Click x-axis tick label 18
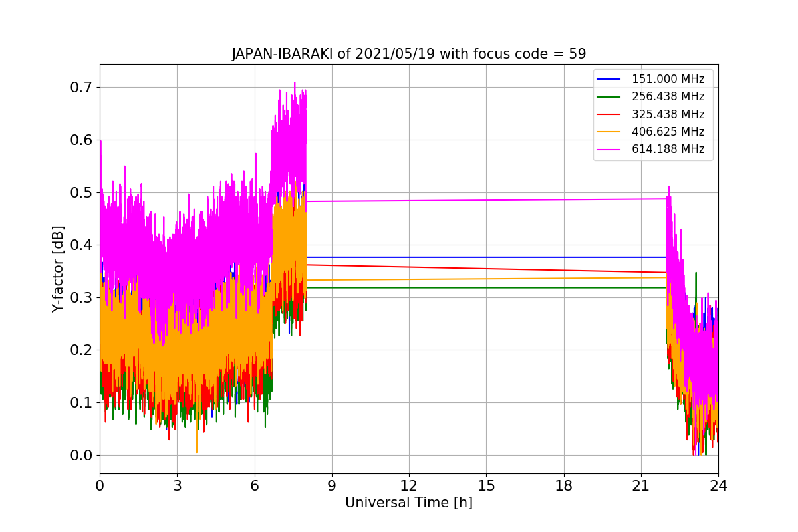This screenshot has height=532, width=798. pyautogui.click(x=564, y=486)
